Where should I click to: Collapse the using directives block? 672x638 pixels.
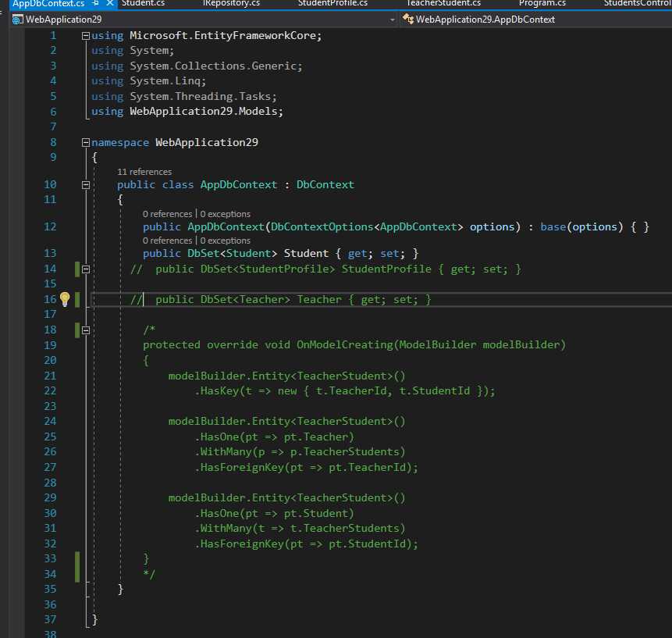(x=85, y=36)
